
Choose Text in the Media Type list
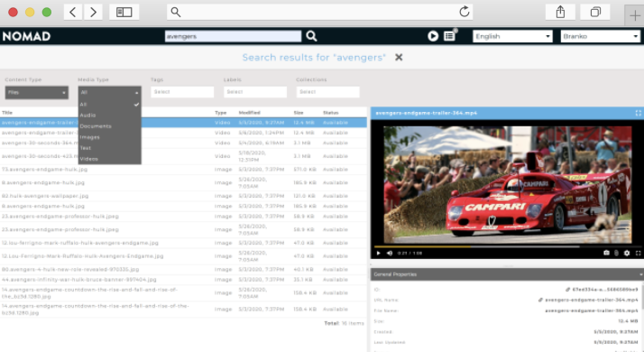pos(110,148)
